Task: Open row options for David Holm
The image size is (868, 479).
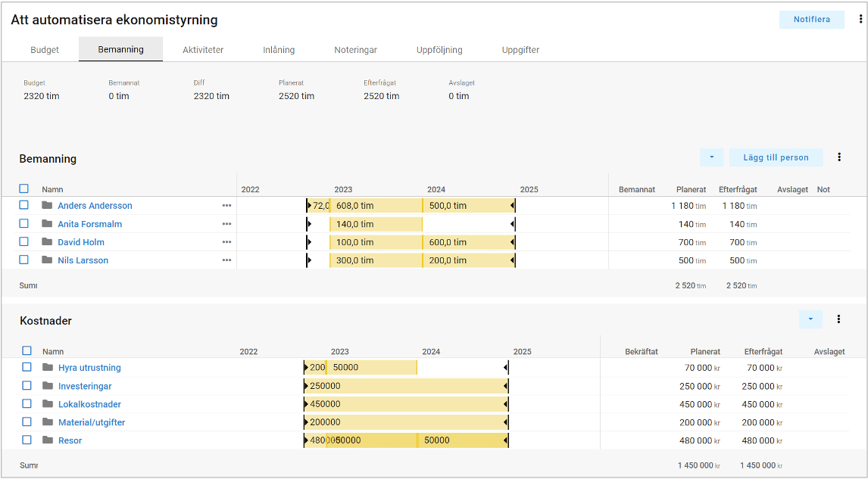Action: point(226,242)
